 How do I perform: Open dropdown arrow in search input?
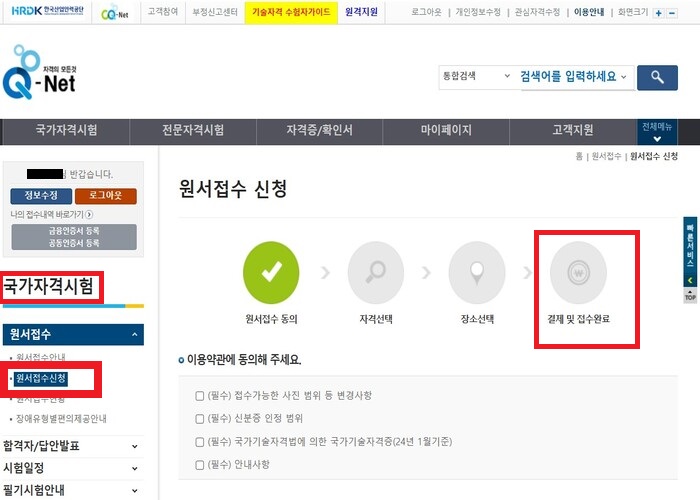[624, 77]
